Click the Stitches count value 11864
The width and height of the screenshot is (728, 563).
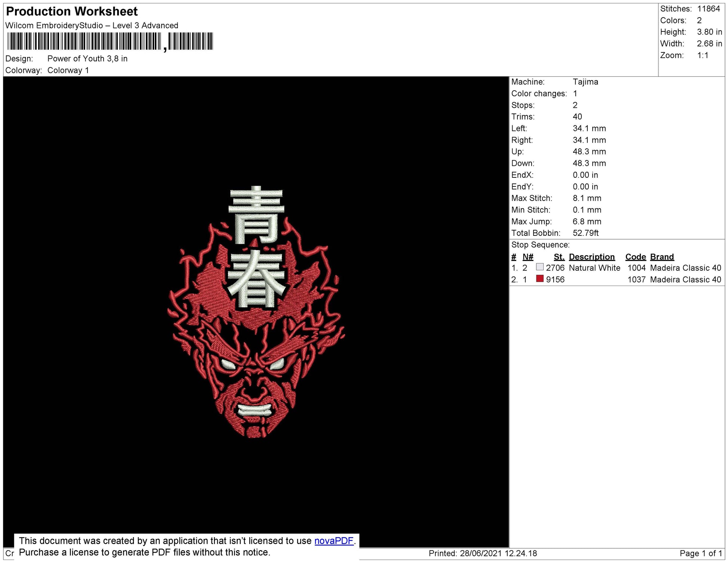(x=709, y=9)
